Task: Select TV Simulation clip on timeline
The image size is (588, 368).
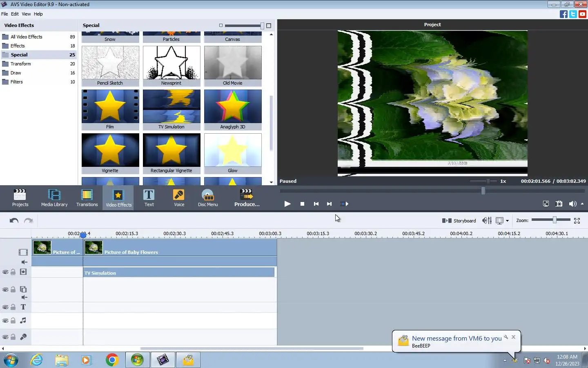Action: 179,272
